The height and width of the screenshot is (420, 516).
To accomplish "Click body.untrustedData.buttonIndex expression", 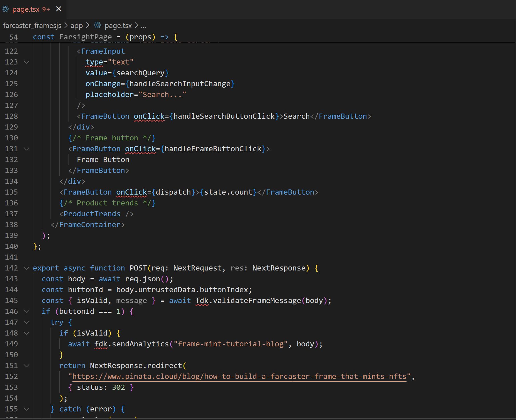I will pos(182,290).
